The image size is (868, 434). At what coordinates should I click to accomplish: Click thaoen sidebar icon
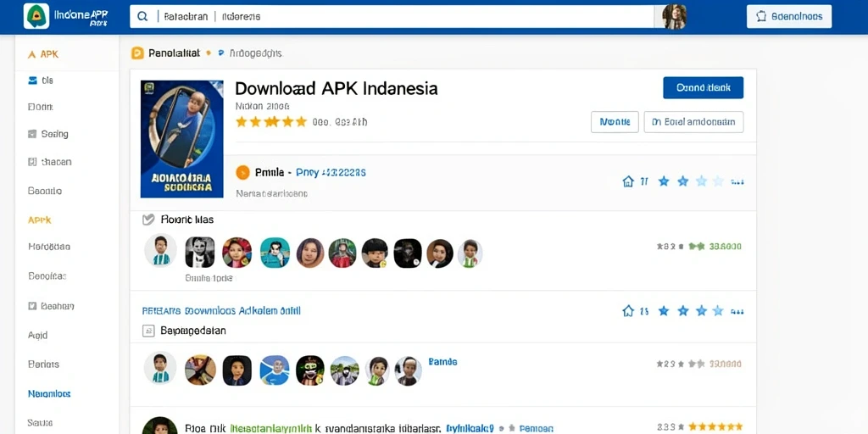31,162
